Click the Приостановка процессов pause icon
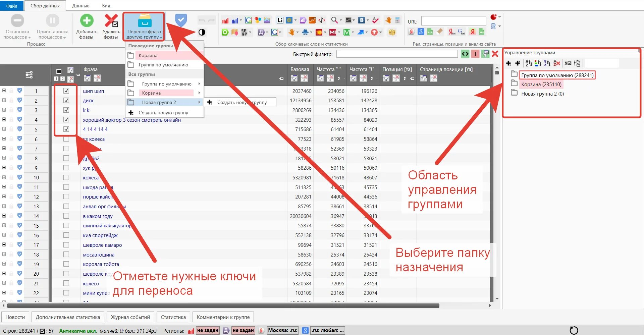The width and height of the screenshot is (644, 335). tap(53, 21)
